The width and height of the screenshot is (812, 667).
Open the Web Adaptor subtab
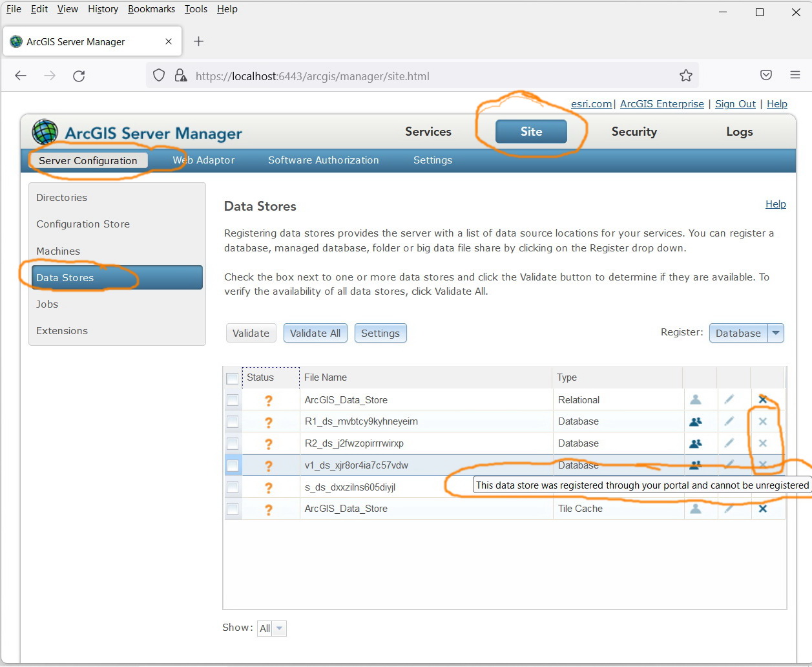tap(203, 160)
